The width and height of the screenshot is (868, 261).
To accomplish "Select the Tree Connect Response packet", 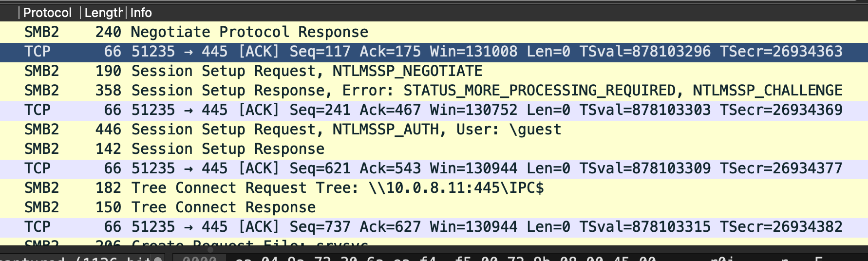I will click(223, 207).
